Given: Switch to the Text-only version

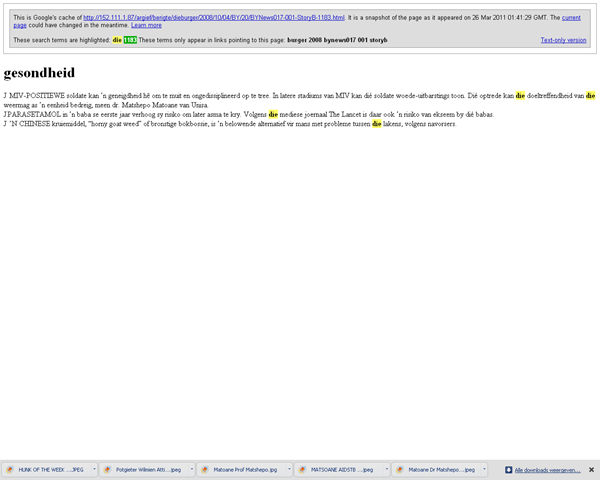Looking at the screenshot, I should (x=563, y=40).
